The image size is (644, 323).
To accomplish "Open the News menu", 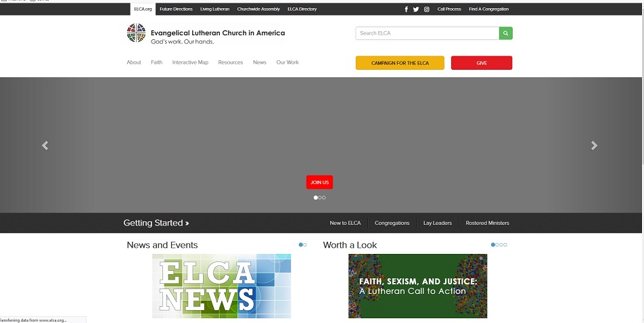I will point(260,62).
